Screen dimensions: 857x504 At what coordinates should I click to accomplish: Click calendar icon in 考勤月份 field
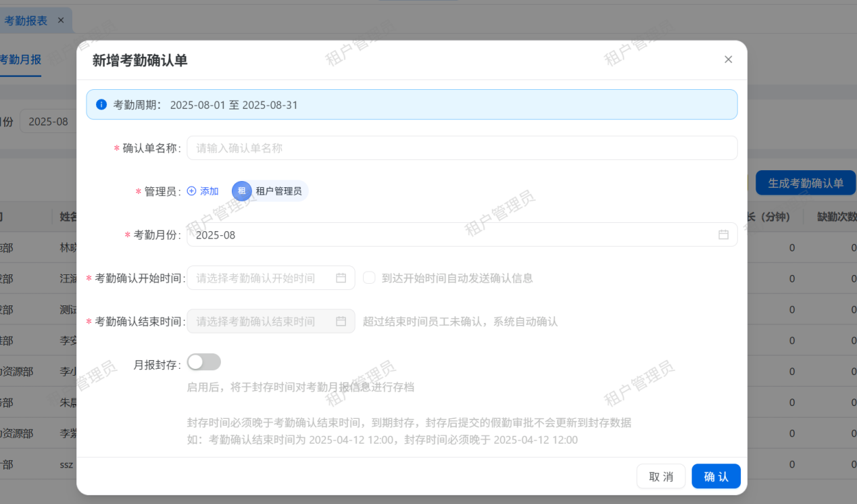point(723,234)
